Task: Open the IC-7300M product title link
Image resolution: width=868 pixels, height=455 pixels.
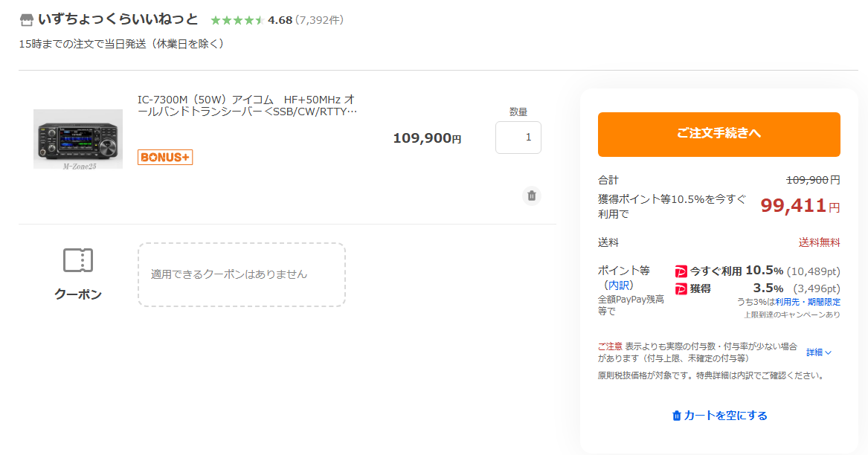Action: coord(248,105)
